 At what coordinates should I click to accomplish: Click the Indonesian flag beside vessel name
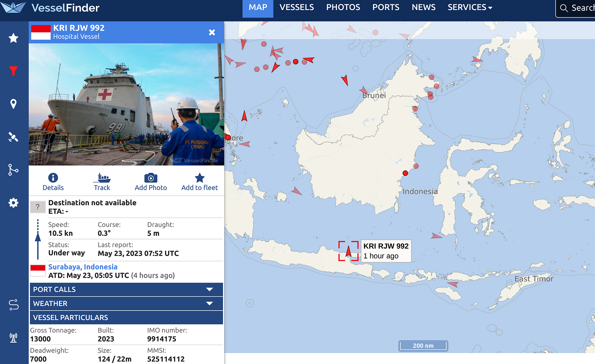(41, 32)
